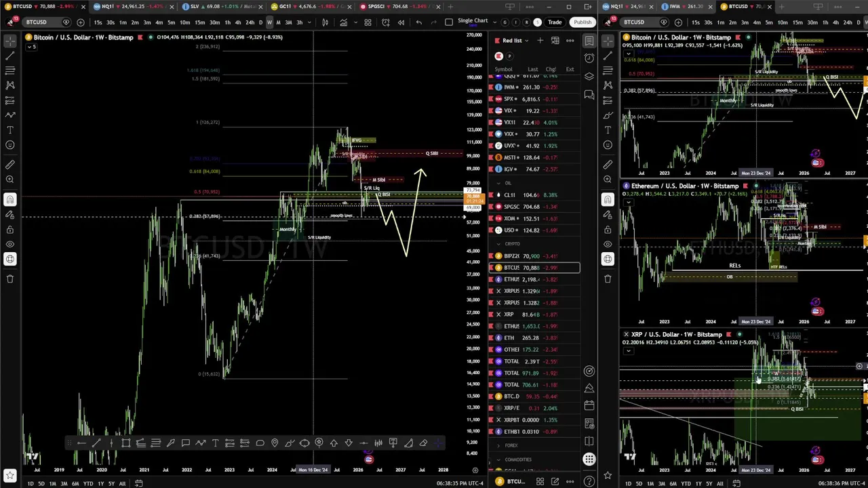Select the D daily timeframe

260,22
